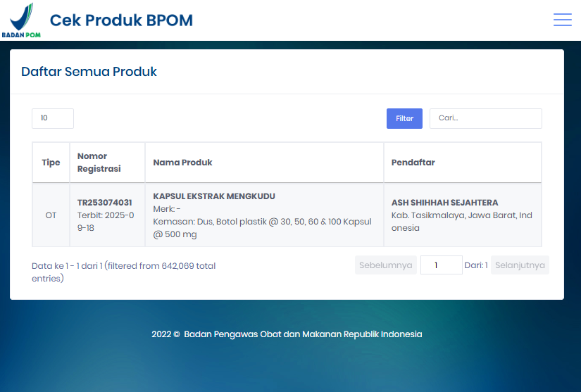Click product name KAPSUL EKSTRAK MENGKUDU
The image size is (581, 392).
pos(214,196)
